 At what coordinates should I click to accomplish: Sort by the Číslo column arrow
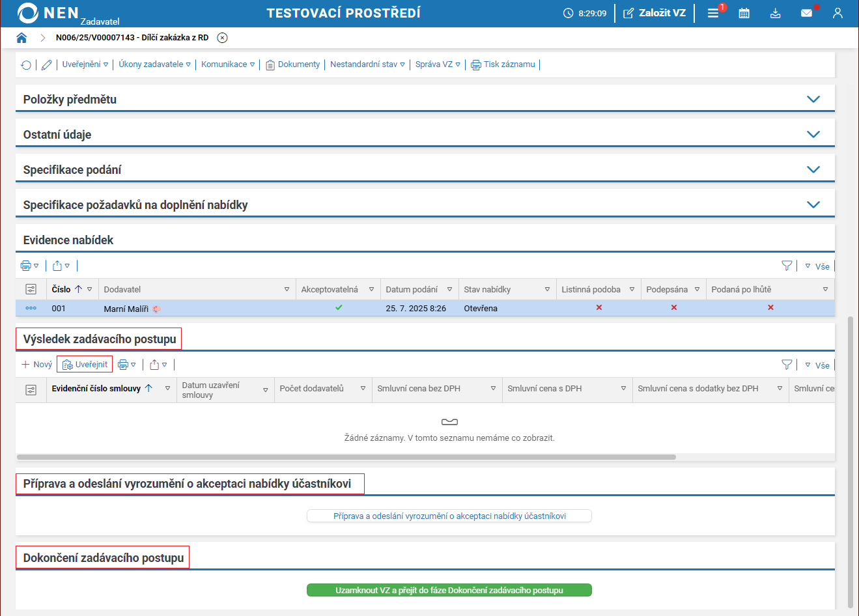point(78,289)
